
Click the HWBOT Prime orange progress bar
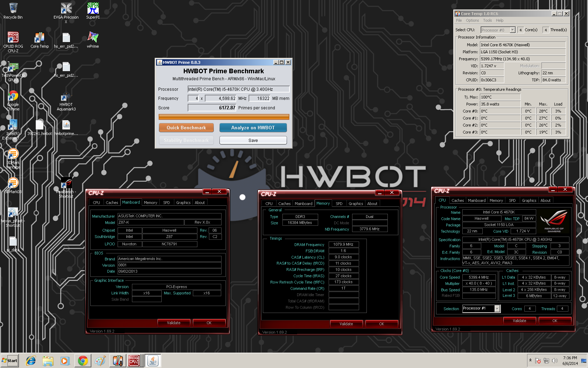[224, 117]
